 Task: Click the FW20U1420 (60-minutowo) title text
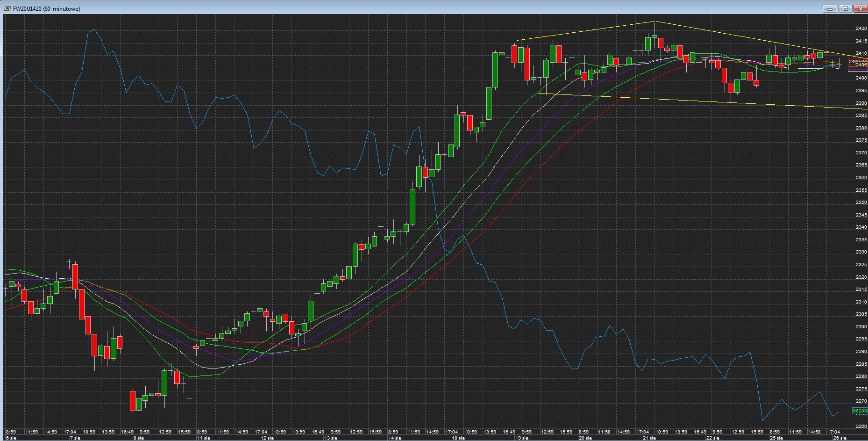pyautogui.click(x=46, y=9)
